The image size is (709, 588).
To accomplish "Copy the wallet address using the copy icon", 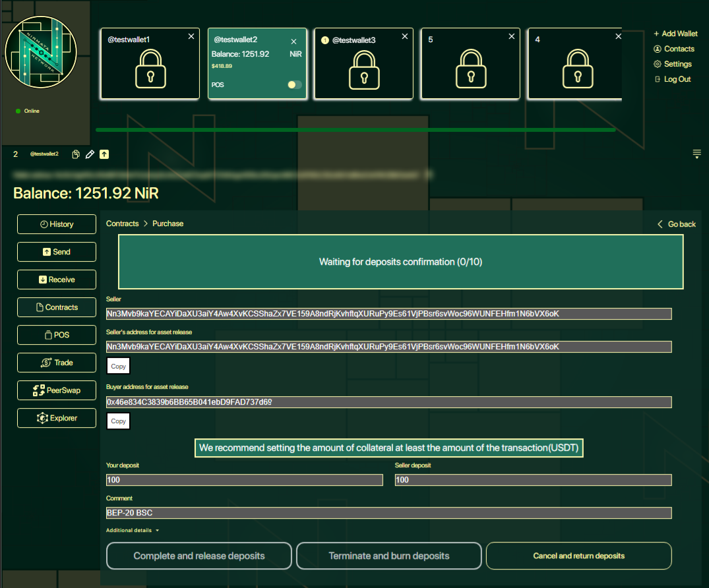I will pos(76,154).
